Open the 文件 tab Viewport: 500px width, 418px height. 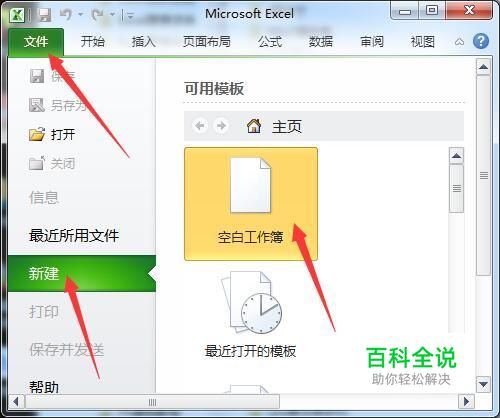click(x=36, y=42)
